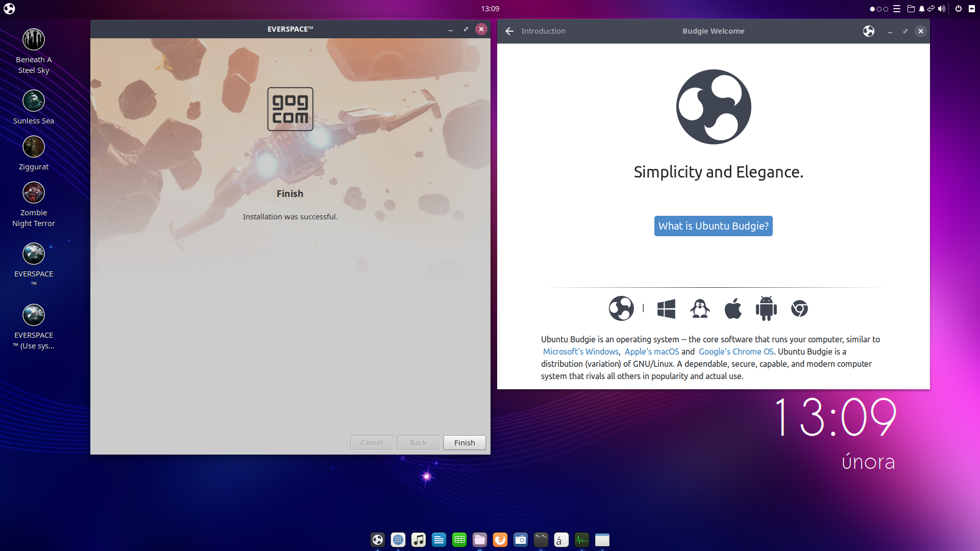Click "What is Ubuntu Budgie?" button
Image resolution: width=980 pixels, height=551 pixels.
click(713, 226)
